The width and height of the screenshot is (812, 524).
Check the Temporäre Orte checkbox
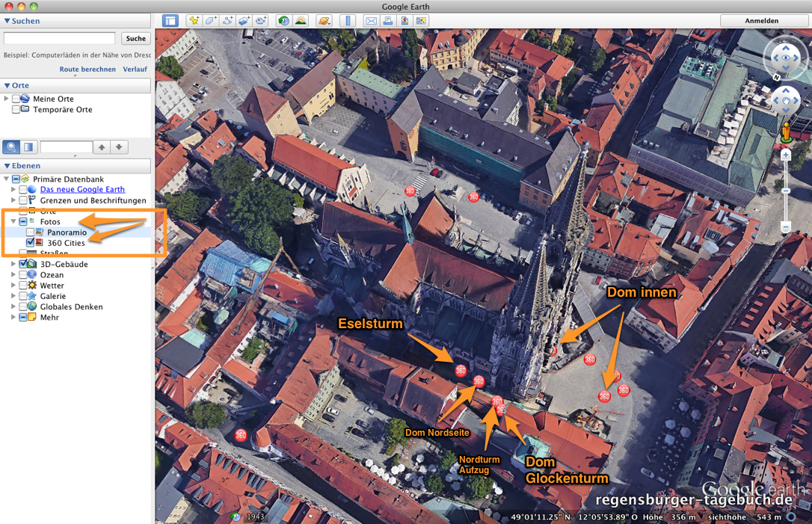click(x=16, y=109)
